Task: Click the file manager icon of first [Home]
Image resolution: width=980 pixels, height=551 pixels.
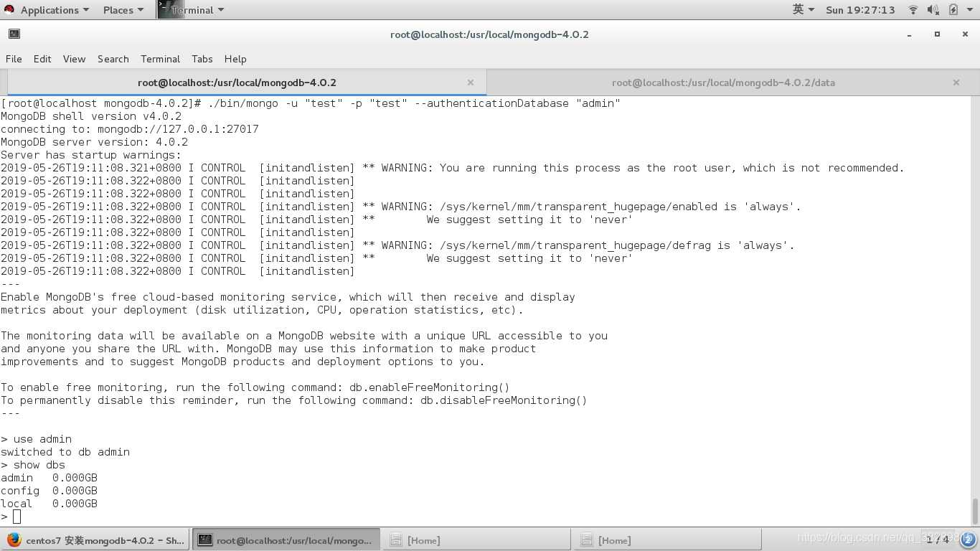Action: 395,540
